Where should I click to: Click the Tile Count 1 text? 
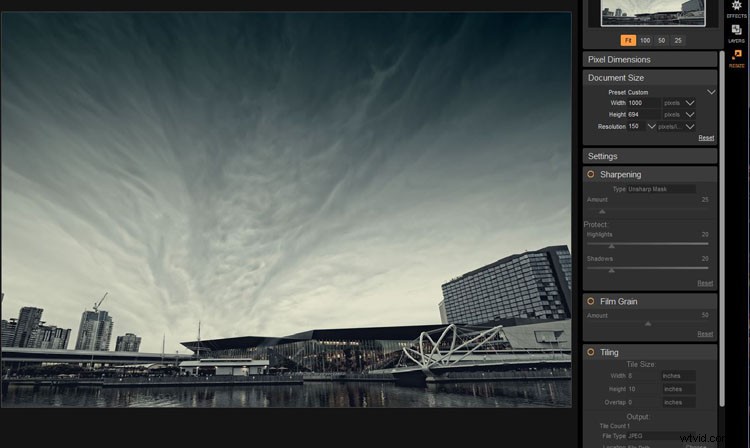coord(615,426)
